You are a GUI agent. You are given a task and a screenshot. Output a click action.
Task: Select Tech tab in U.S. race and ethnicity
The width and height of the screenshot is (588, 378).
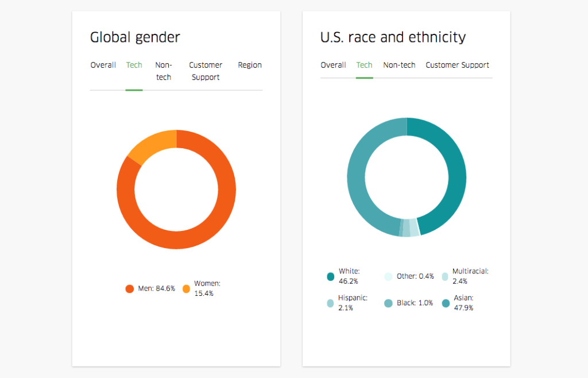coord(364,65)
